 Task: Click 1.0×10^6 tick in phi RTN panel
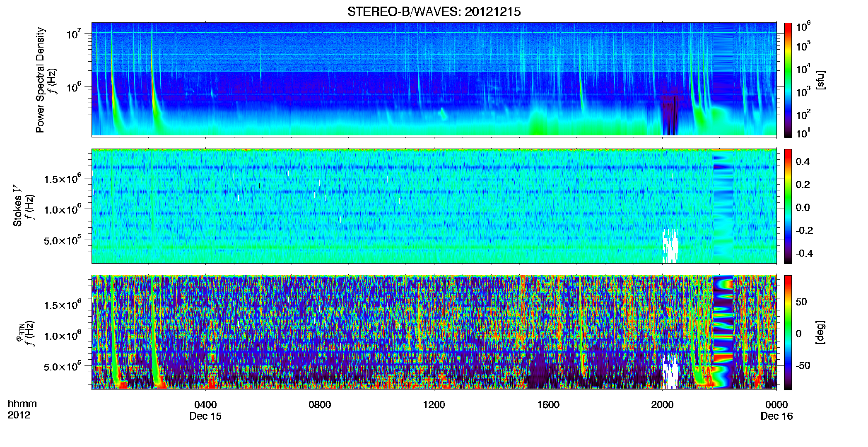[x=63, y=336]
